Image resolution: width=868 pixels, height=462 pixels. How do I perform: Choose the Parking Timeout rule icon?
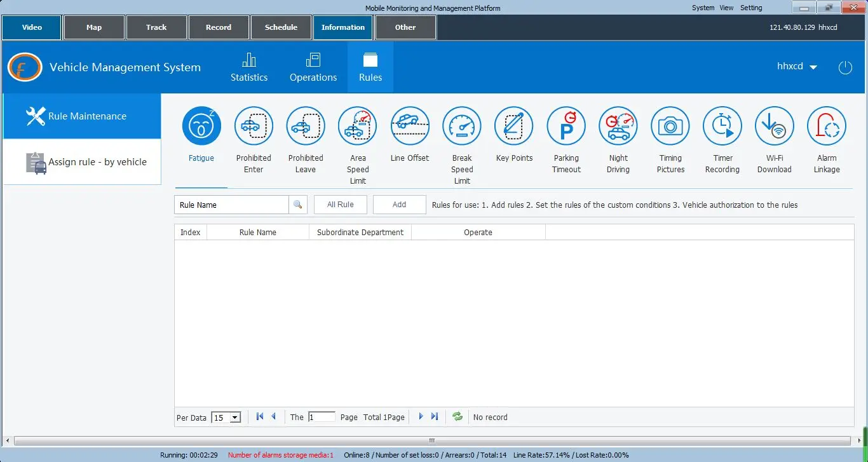point(566,126)
